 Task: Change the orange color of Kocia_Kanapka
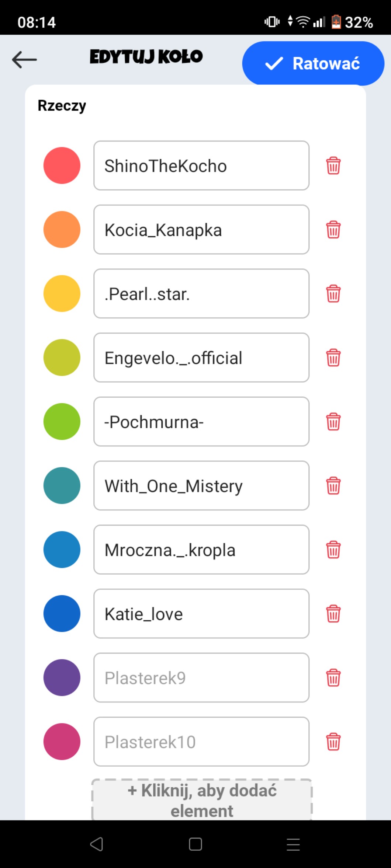pos(62,230)
